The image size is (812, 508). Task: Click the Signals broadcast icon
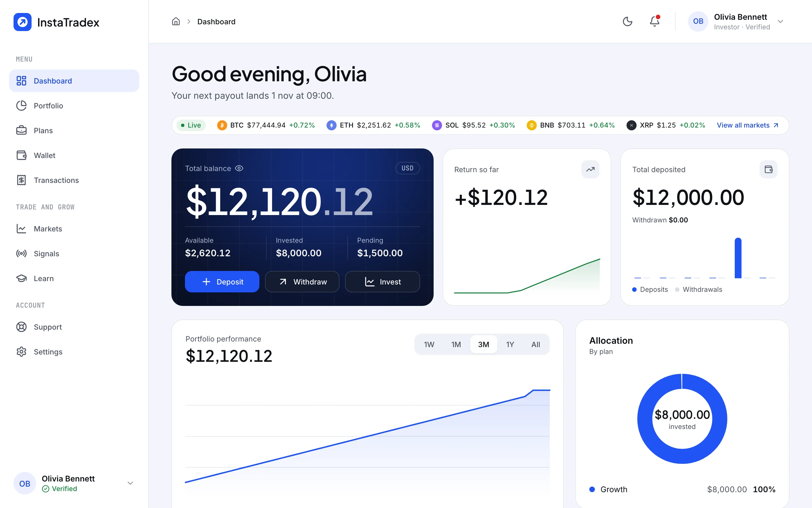21,254
